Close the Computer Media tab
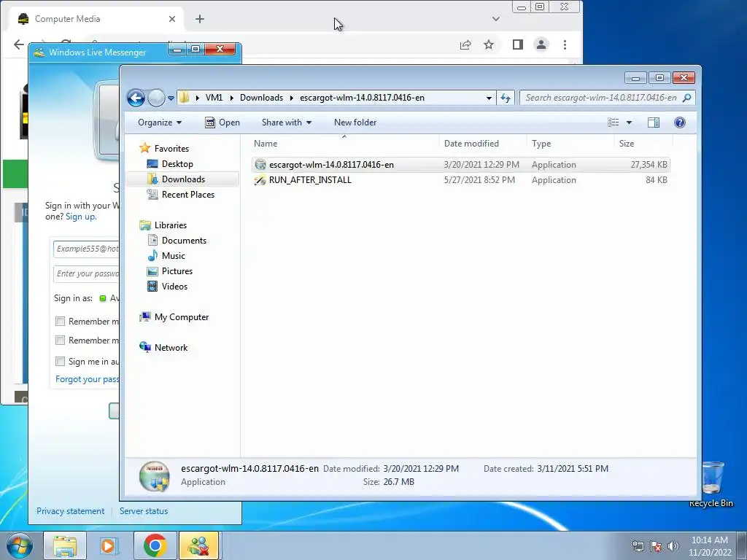 (172, 19)
